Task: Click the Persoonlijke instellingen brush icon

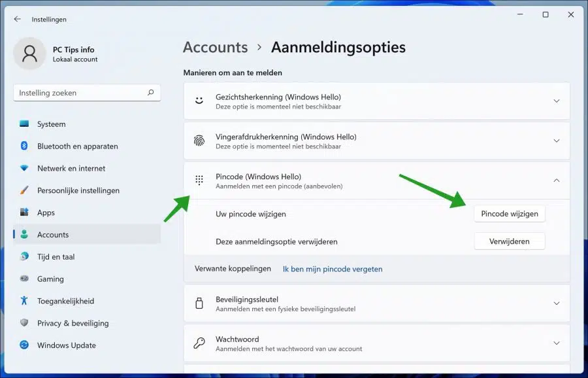Action: 24,190
